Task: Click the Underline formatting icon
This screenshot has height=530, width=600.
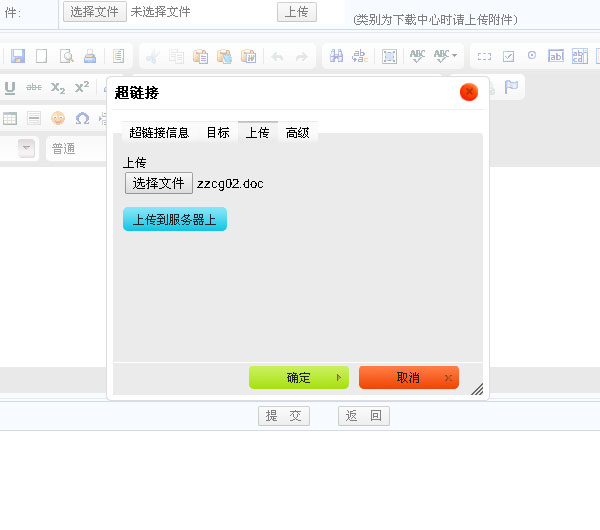Action: pos(10,87)
